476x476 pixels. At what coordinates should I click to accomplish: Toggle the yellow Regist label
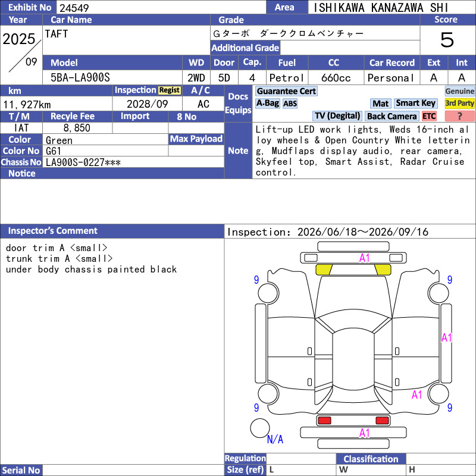(170, 90)
